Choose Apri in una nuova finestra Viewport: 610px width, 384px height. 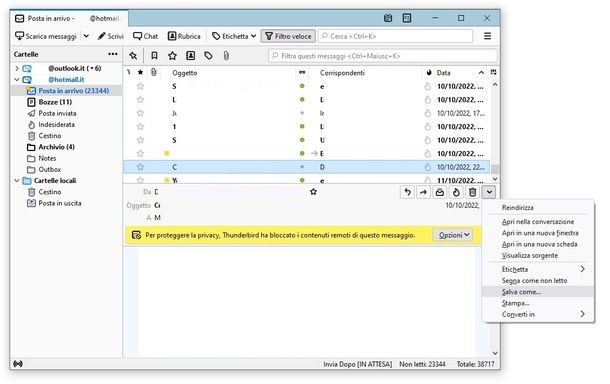pyautogui.click(x=538, y=233)
